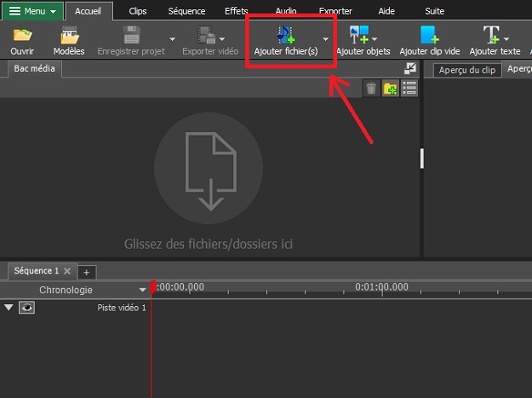Click the Ajouter clip vide icon

[x=430, y=35]
